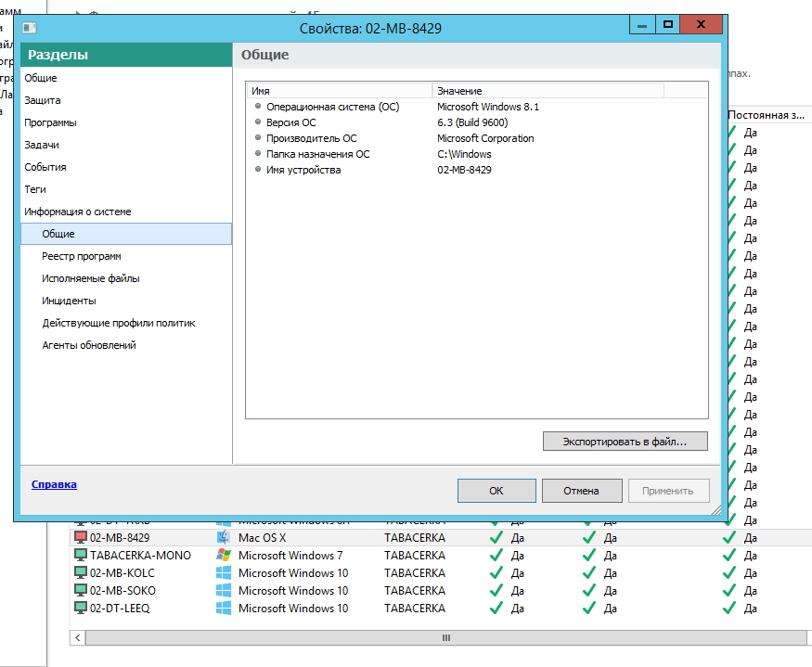Viewport: 812px width, 667px height.
Task: Open Инциденты subsection
Action: [126, 301]
